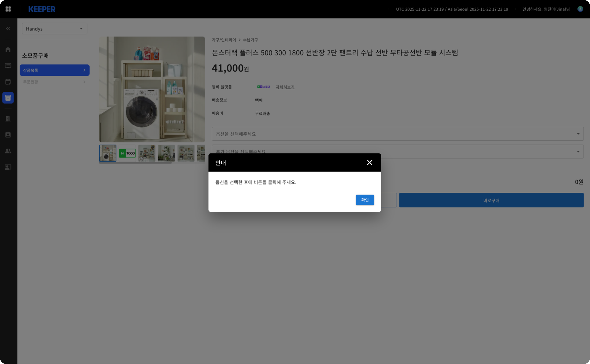Open the message board icon in sidebar
Viewport: 590px width, 364px height.
click(8, 66)
